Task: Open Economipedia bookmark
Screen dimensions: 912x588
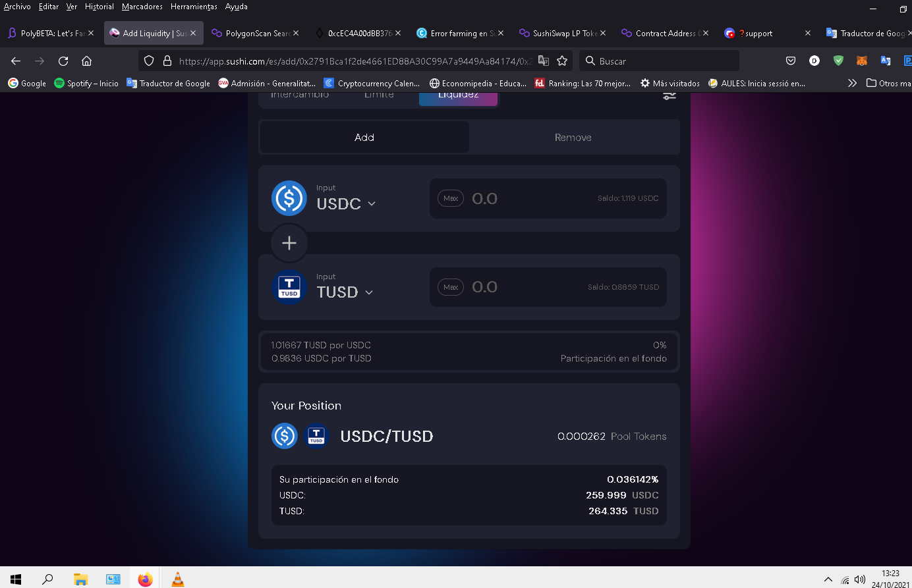Action: click(x=478, y=83)
